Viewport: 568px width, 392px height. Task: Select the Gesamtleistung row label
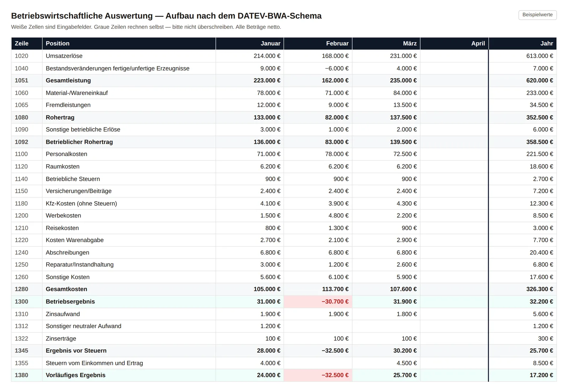(68, 81)
